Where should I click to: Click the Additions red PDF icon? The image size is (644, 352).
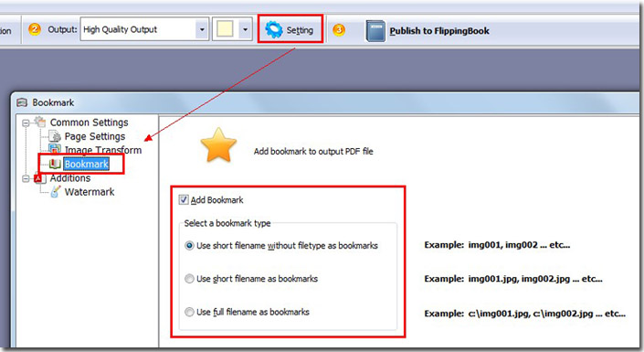point(39,178)
